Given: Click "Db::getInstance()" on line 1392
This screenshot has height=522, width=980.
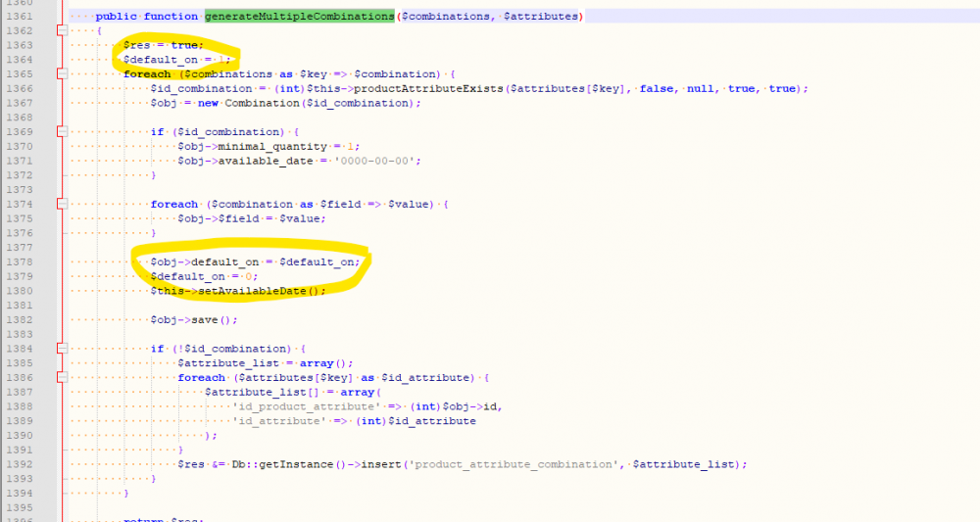Looking at the screenshot, I should (x=288, y=464).
